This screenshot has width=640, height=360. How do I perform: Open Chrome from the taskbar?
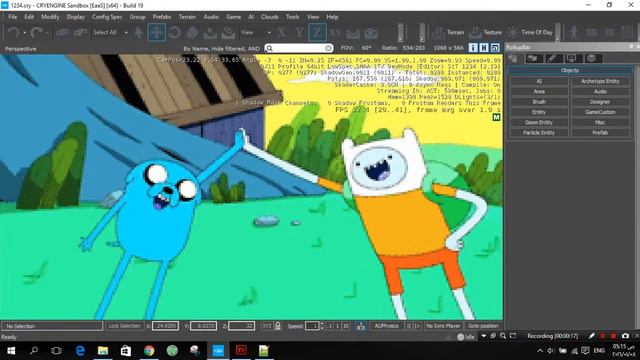click(x=149, y=351)
